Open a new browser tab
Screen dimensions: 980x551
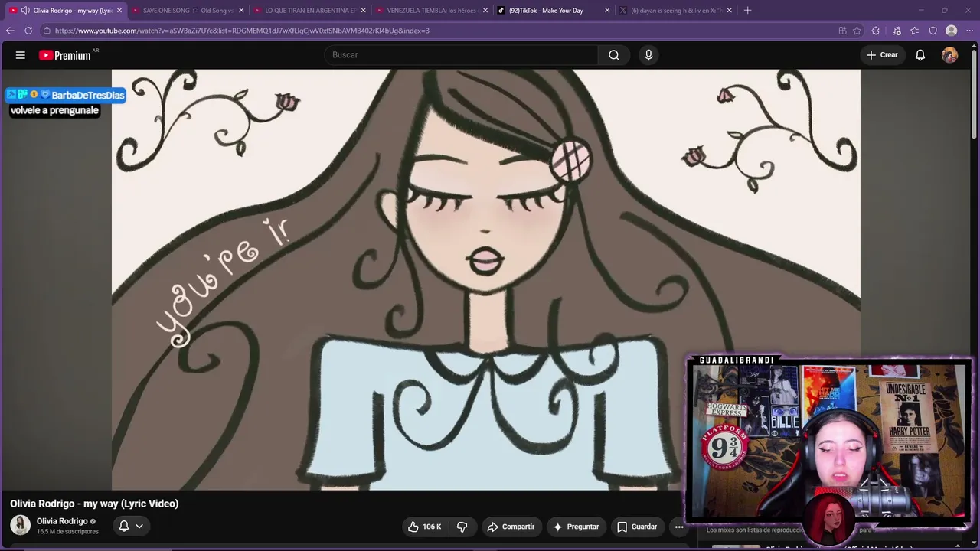click(x=747, y=11)
